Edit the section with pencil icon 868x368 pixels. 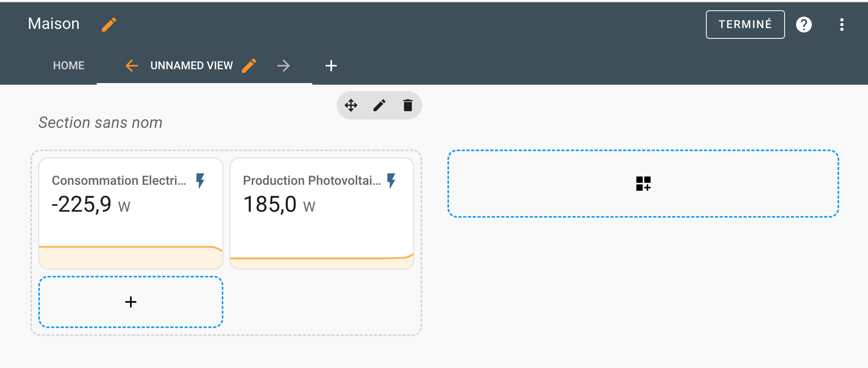pos(379,105)
